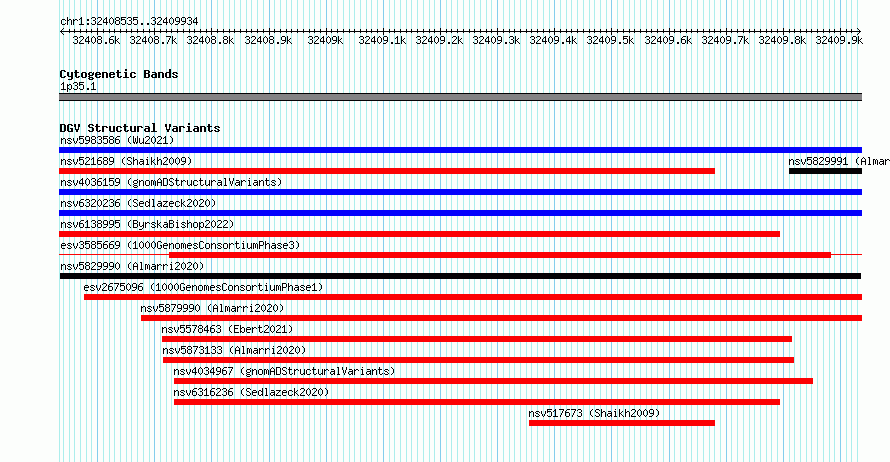Click the 32409.2k ruler tick label
Viewport: 890px width, 462px height.
[x=439, y=40]
